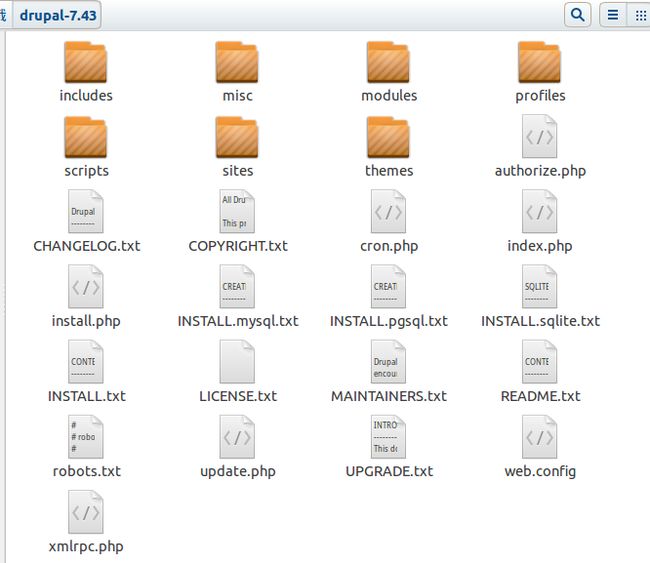
Task: Click the install.php file name
Action: click(x=86, y=321)
